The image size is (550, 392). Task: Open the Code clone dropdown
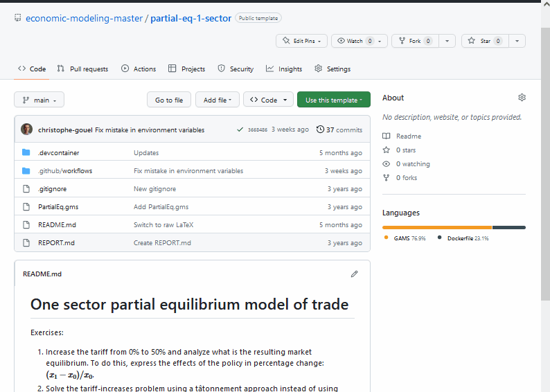click(268, 100)
